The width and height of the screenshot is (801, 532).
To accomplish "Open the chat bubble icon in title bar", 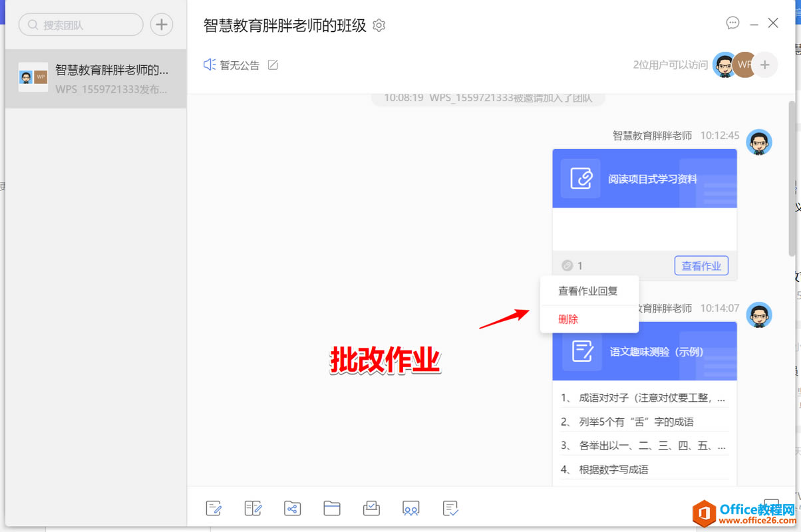I will 732,23.
